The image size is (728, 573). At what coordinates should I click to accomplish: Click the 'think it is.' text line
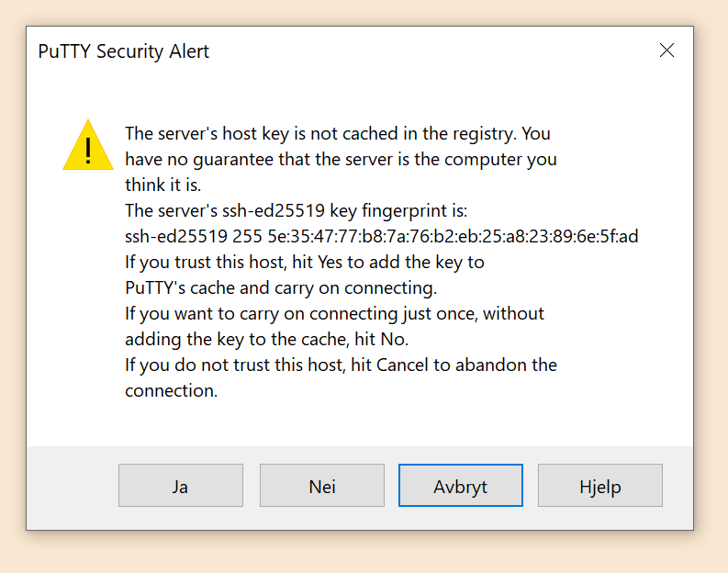click(162, 185)
